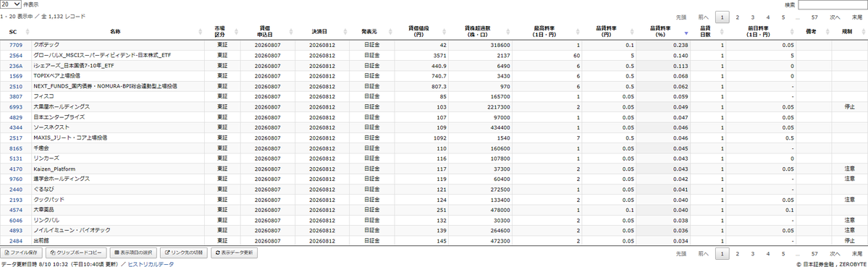Image resolution: width=868 pixels, height=267 pixels.
Task: Go to page 5 in top pagination
Action: click(783, 17)
